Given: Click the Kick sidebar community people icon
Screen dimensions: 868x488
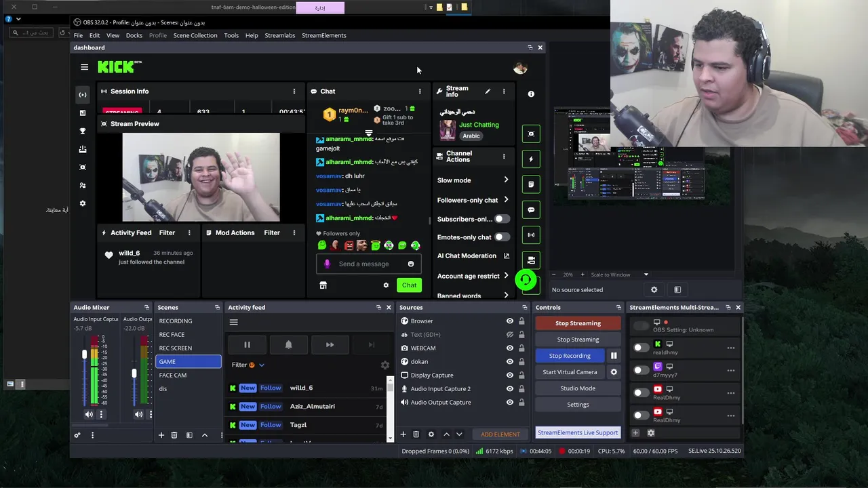Looking at the screenshot, I should [83, 185].
